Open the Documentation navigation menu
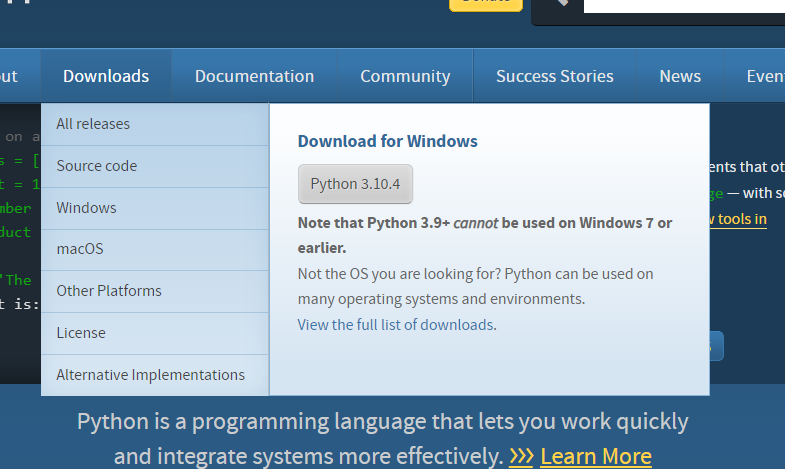785x469 pixels. tap(254, 76)
